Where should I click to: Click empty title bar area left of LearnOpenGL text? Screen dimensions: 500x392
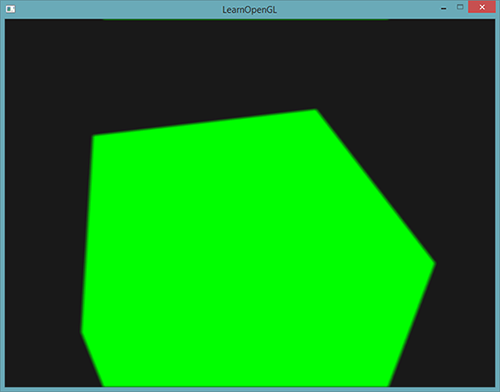[117, 9]
